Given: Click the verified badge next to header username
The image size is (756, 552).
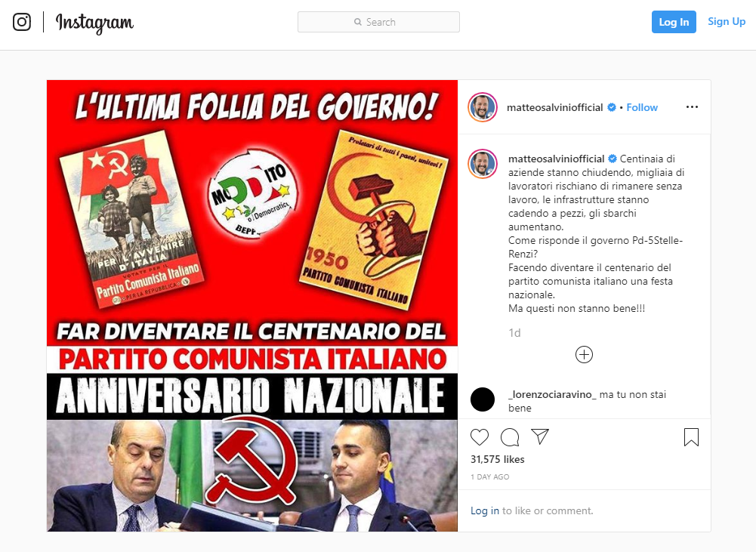Looking at the screenshot, I should tap(611, 107).
